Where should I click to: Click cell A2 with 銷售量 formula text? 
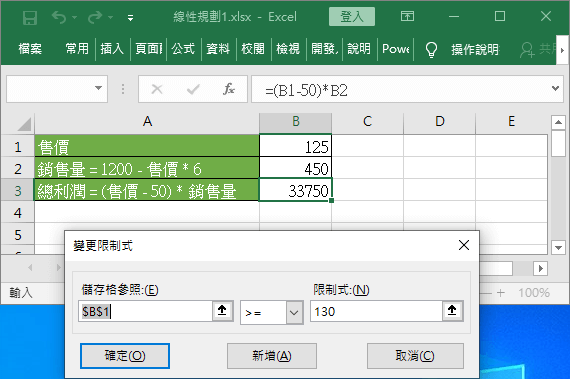[147, 169]
